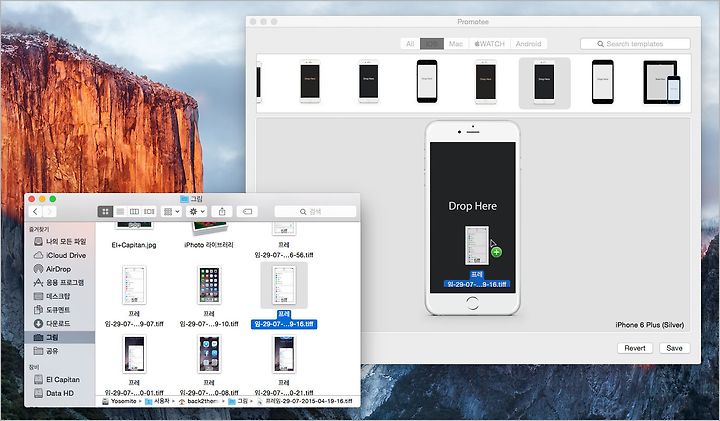Viewport: 720px width, 421px height.
Task: Minimize the Finder window with yellow button
Action: point(42,199)
